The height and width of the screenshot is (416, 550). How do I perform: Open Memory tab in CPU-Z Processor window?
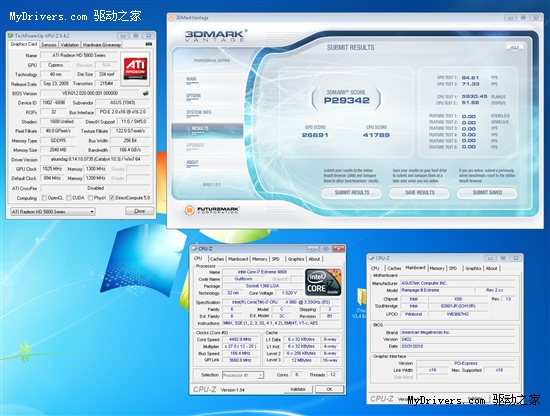point(260,259)
